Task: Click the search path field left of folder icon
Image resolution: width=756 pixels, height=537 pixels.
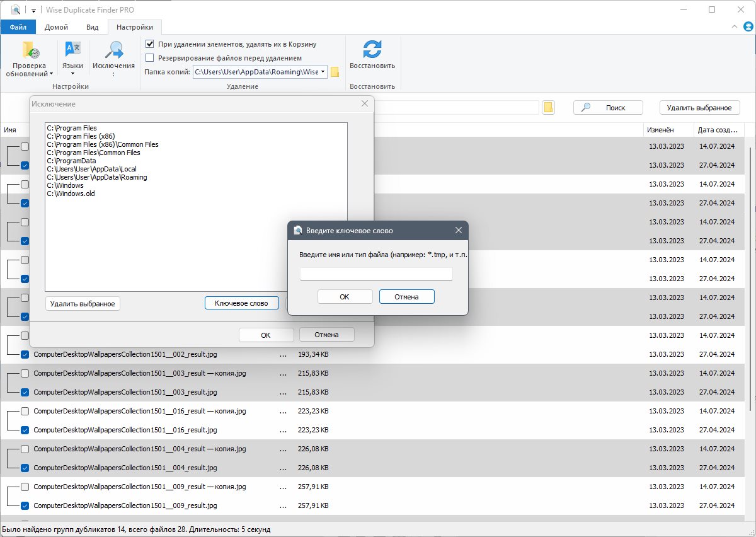Action: point(457,108)
